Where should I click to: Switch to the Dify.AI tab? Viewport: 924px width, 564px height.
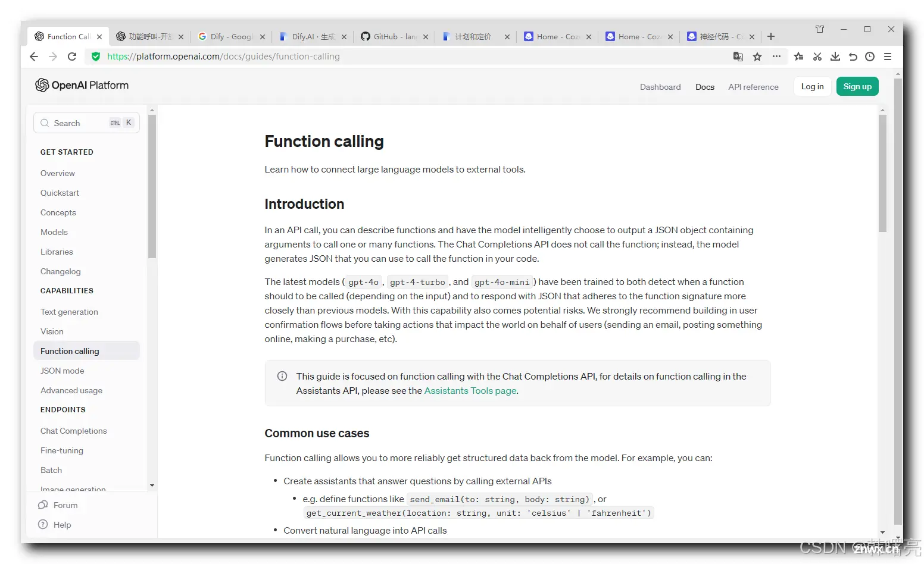[x=313, y=36]
